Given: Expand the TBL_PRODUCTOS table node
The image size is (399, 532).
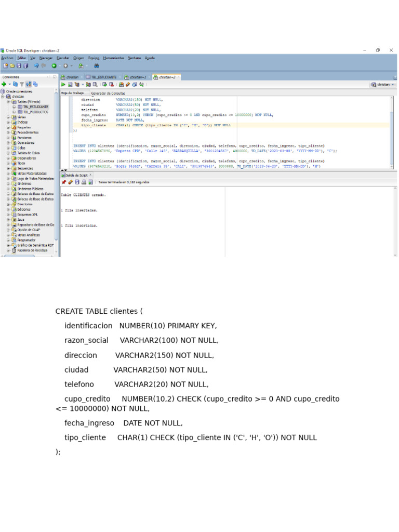Looking at the screenshot, I should click(x=14, y=112).
